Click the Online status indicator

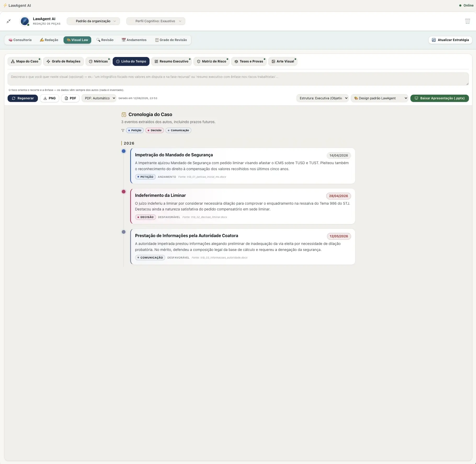point(466,5)
